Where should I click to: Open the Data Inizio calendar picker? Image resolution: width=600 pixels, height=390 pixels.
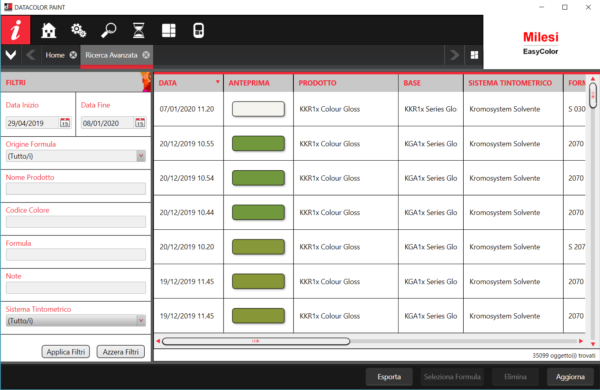[x=65, y=123]
